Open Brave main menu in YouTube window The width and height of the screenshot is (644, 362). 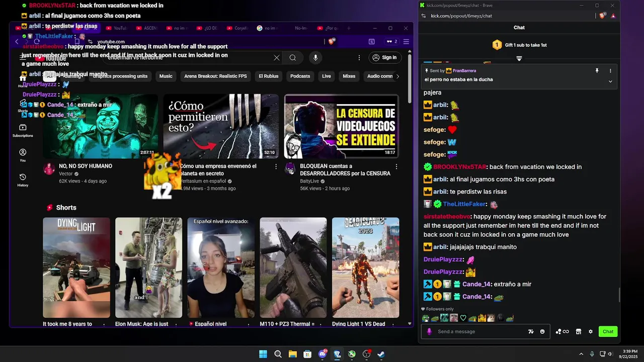(406, 41)
